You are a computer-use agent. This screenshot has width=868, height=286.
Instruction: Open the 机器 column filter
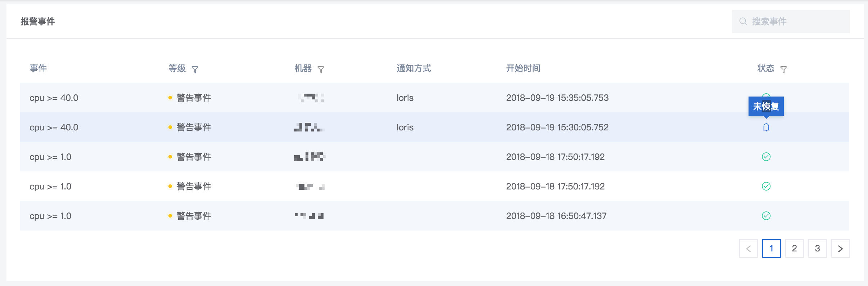321,70
